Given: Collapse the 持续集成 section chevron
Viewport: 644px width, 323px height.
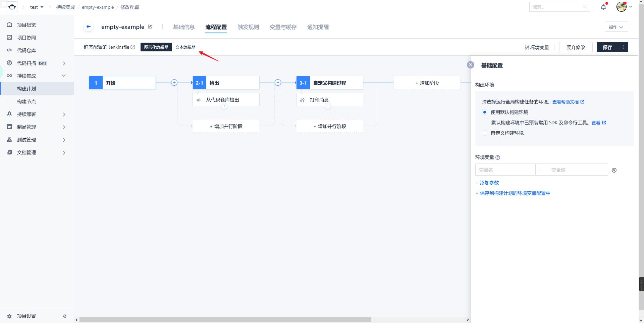Looking at the screenshot, I should 64,76.
